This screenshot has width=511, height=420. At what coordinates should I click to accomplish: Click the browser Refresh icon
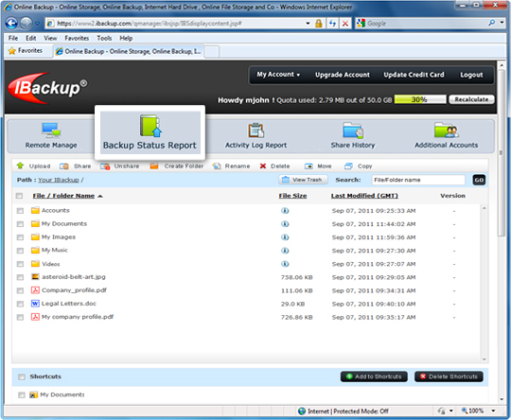pyautogui.click(x=332, y=24)
